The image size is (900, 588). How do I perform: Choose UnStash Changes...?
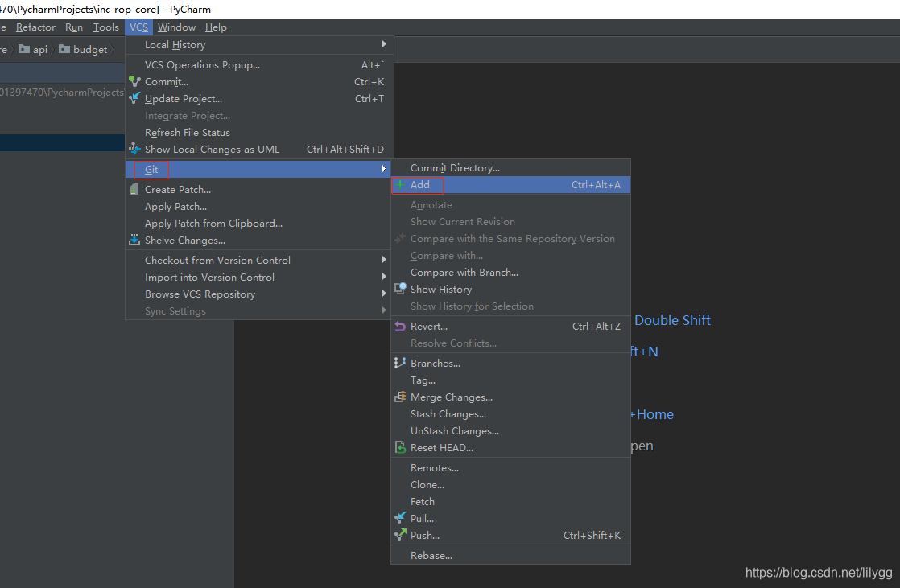(x=511, y=431)
